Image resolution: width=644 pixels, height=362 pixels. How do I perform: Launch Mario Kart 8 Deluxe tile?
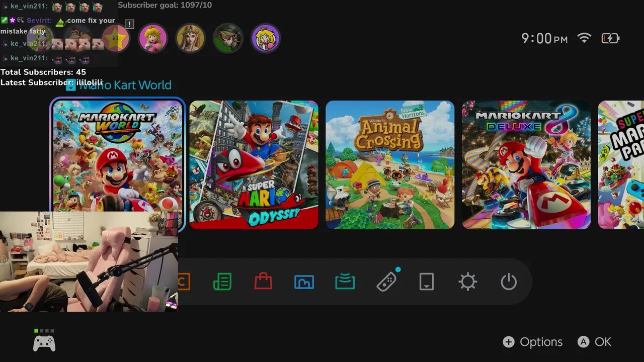(526, 165)
